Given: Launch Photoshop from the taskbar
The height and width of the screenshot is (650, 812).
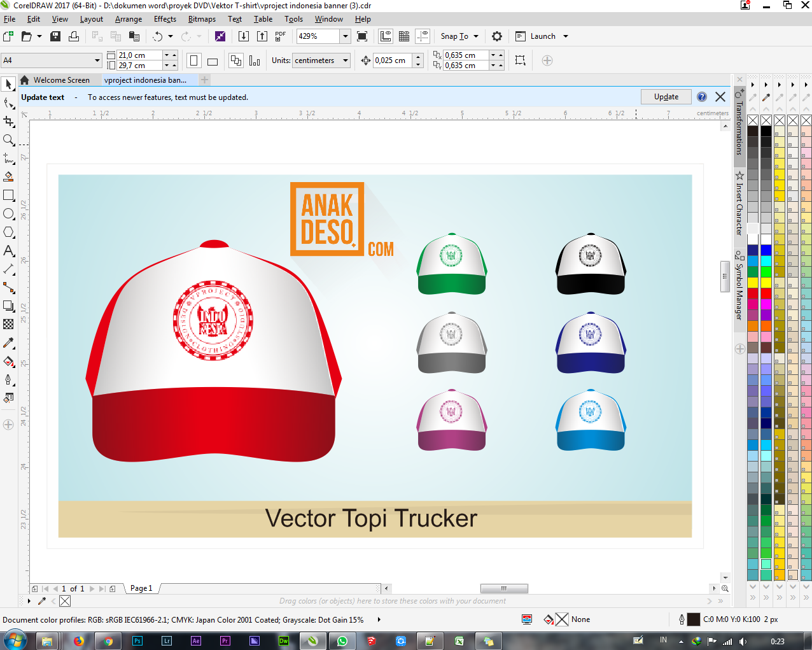Looking at the screenshot, I should point(137,641).
